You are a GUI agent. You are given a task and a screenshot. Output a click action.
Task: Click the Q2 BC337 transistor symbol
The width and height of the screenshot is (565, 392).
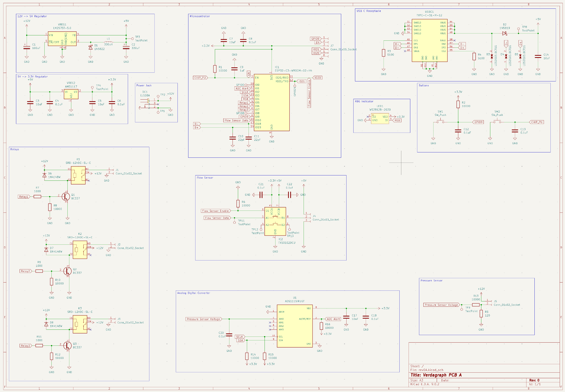(x=67, y=271)
